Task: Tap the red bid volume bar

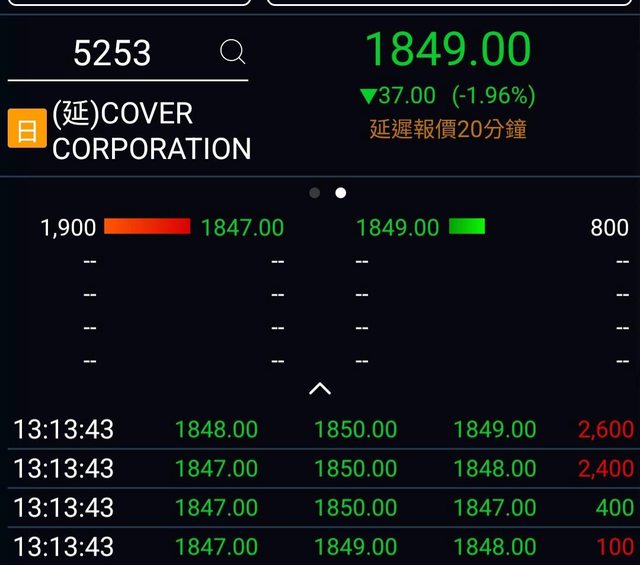Action: [x=147, y=227]
